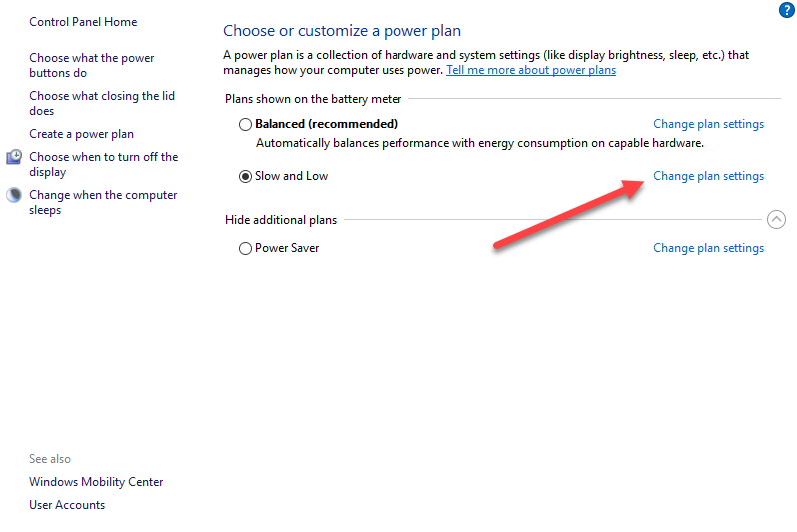
Task: Change plan settings for Power Saver
Action: [708, 248]
